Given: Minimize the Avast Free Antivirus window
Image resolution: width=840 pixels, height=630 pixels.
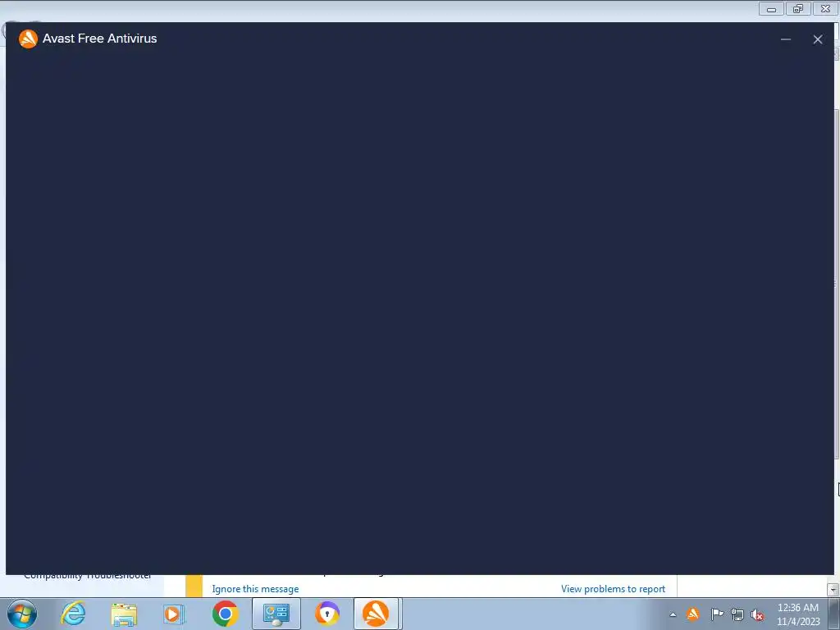Looking at the screenshot, I should tap(785, 39).
